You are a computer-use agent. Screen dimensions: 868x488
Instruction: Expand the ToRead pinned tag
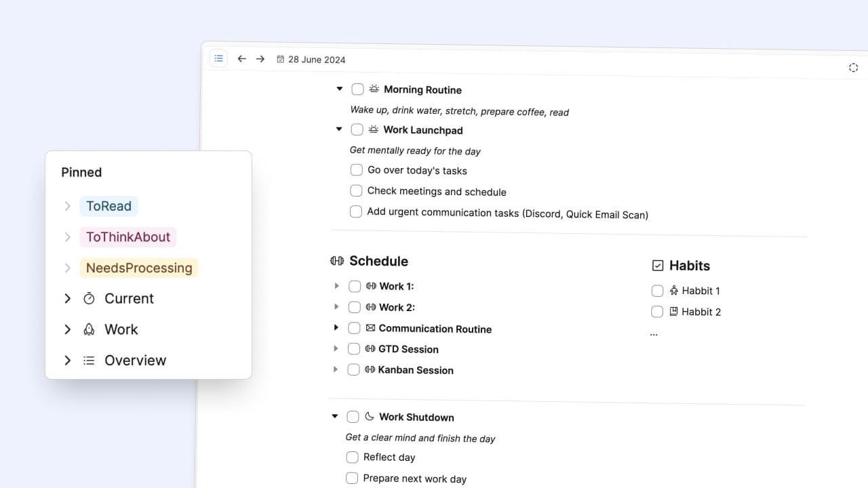point(67,206)
